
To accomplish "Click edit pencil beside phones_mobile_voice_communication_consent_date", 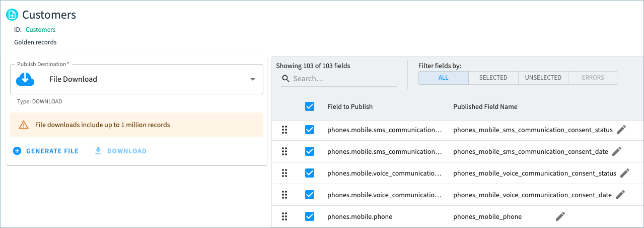I will 620,195.
